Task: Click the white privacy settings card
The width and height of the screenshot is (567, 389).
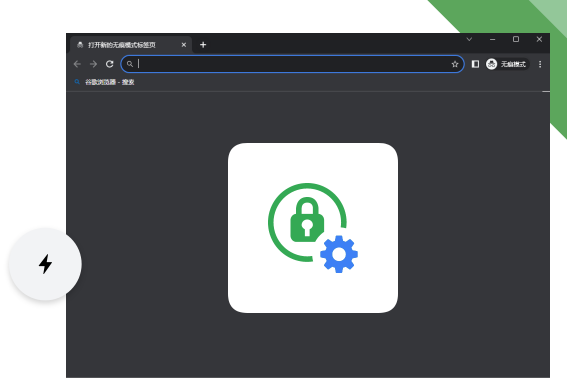Action: coord(313,228)
